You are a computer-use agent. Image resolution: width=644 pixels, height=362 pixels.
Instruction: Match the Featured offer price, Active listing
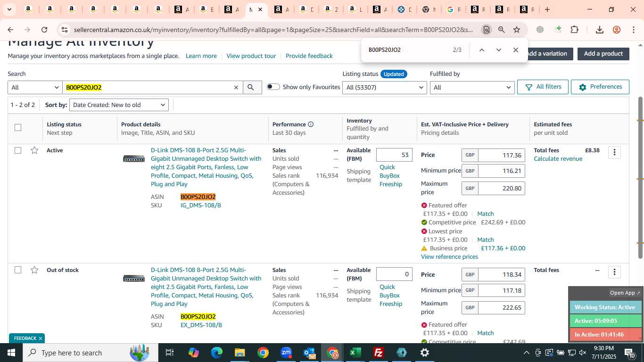click(486, 214)
